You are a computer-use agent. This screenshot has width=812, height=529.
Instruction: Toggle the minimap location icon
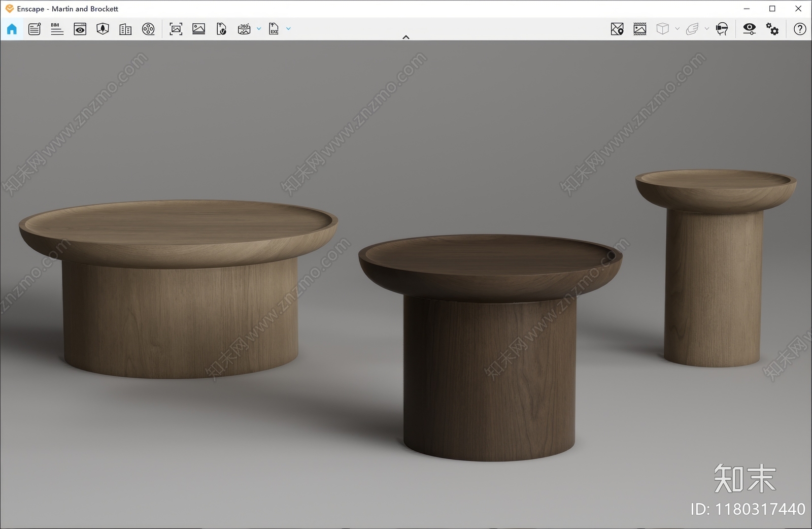click(617, 29)
